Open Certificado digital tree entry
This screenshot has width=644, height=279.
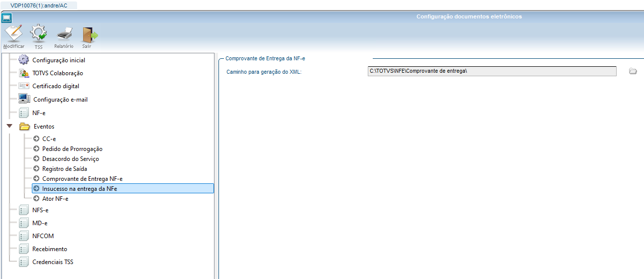click(56, 86)
